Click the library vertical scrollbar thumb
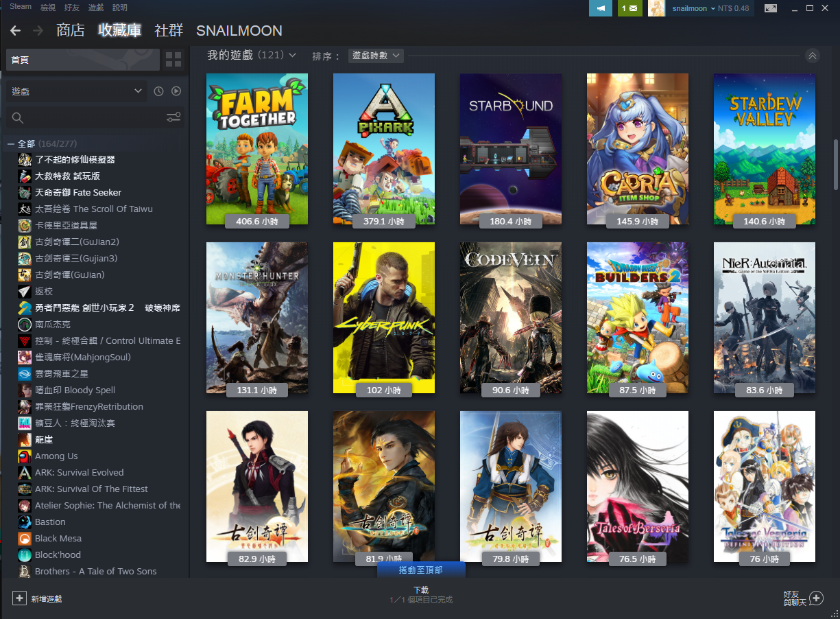This screenshot has height=619, width=840. [835, 165]
